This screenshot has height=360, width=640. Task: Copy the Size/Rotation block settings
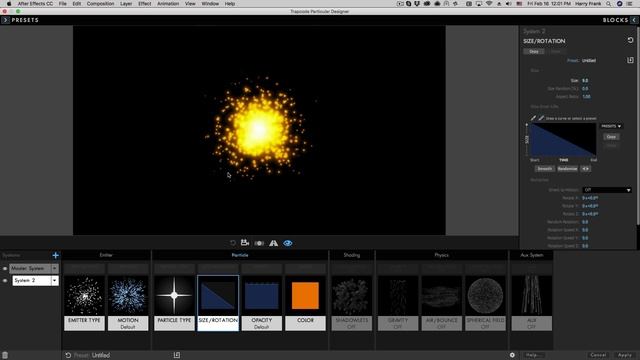click(534, 52)
